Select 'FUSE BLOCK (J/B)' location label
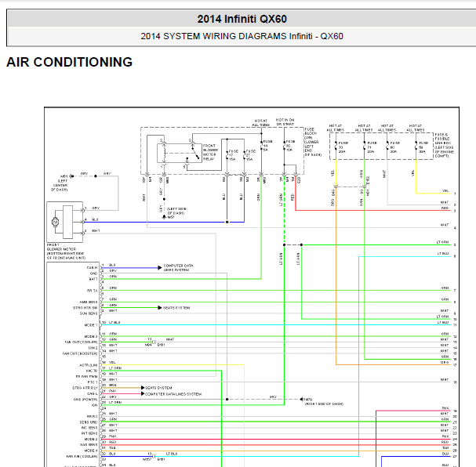476x467 pixels. pos(312,142)
